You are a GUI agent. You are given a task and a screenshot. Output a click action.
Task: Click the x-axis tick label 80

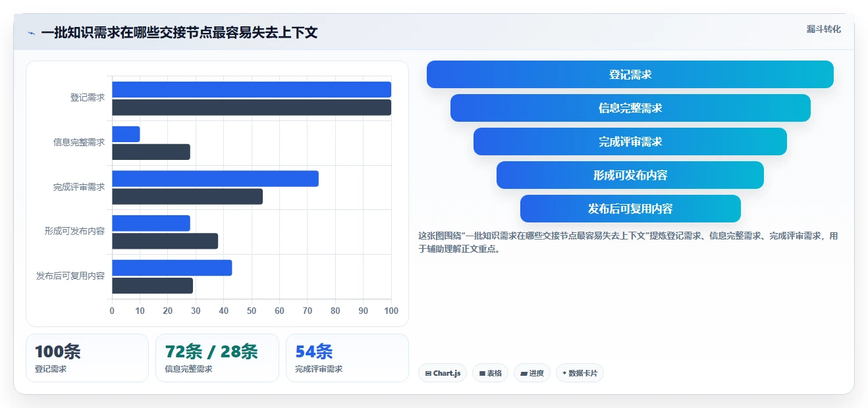click(335, 311)
